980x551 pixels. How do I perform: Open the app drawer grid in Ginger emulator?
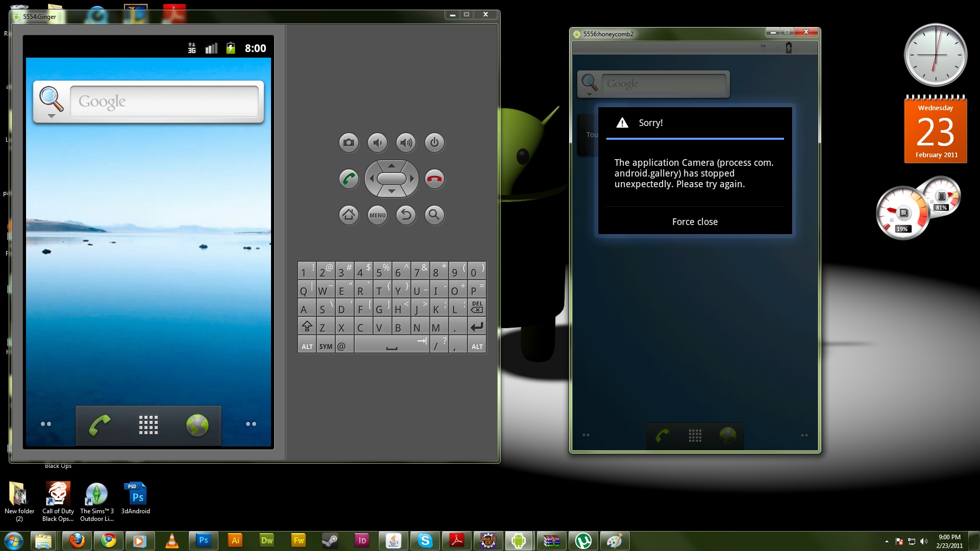(x=149, y=425)
